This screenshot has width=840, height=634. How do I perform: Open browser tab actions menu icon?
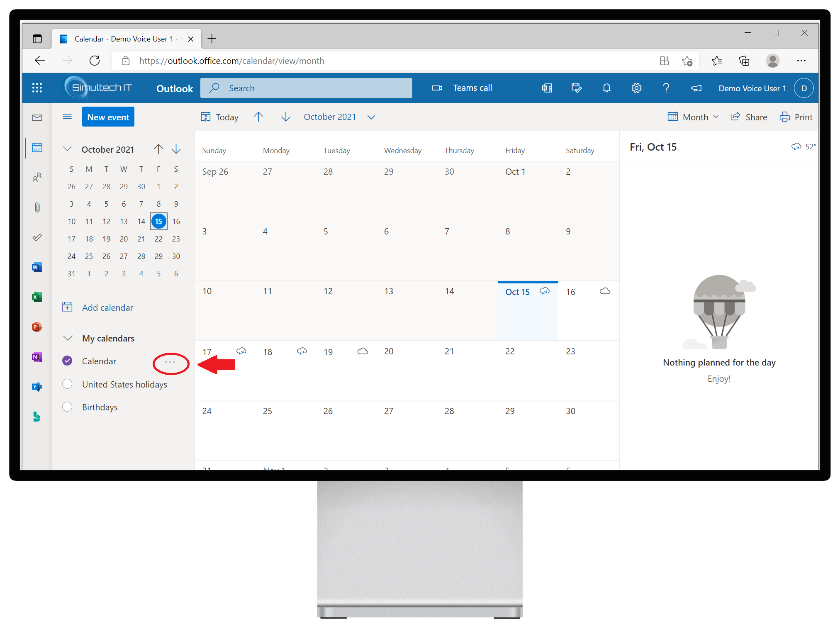(x=37, y=39)
